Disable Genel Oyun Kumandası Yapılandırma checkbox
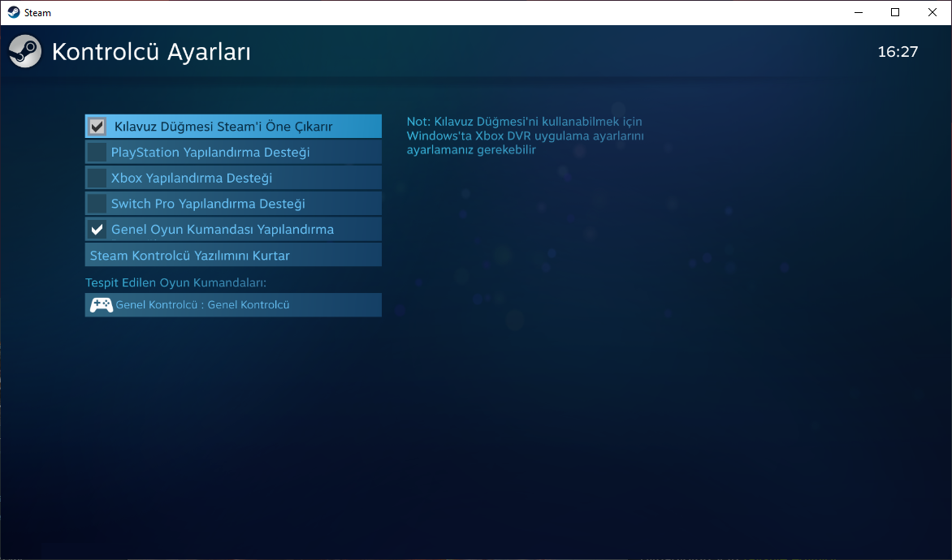The width and height of the screenshot is (952, 560). coord(97,230)
